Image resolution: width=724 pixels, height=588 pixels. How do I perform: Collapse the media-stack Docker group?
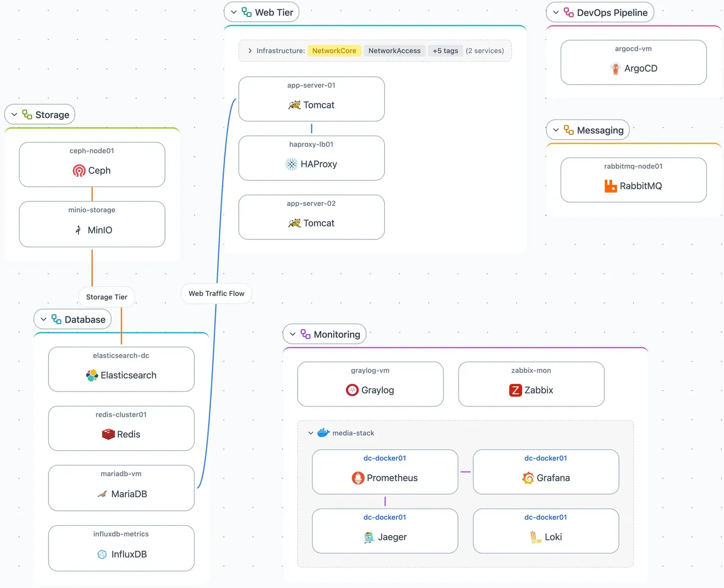[x=311, y=433]
